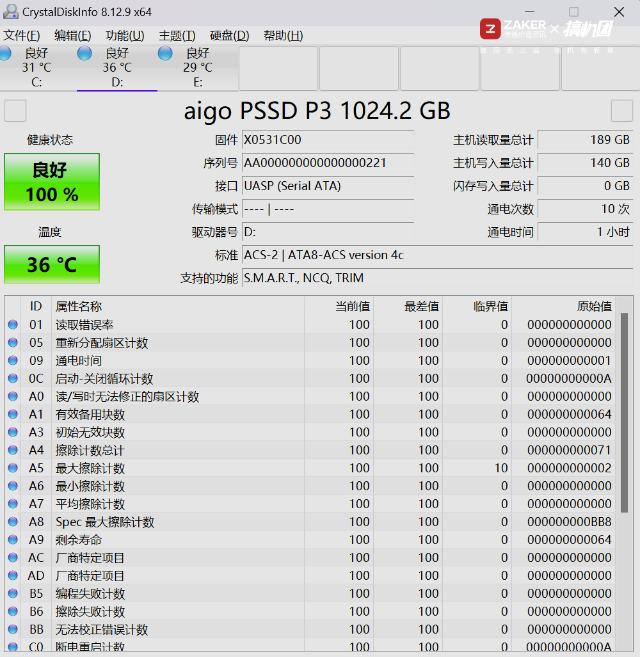Click status dot for A3 初始无效块数

click(13, 432)
